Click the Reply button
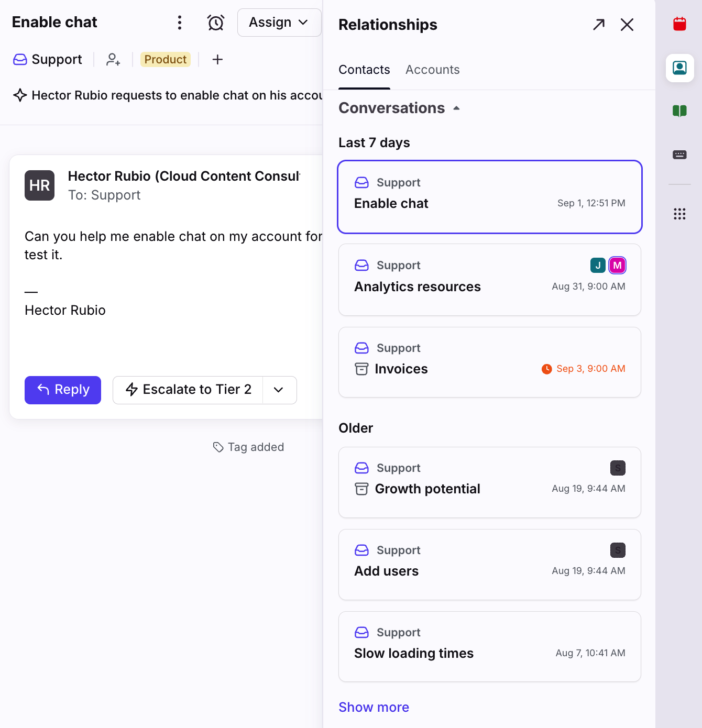This screenshot has height=728, width=702. [x=63, y=390]
